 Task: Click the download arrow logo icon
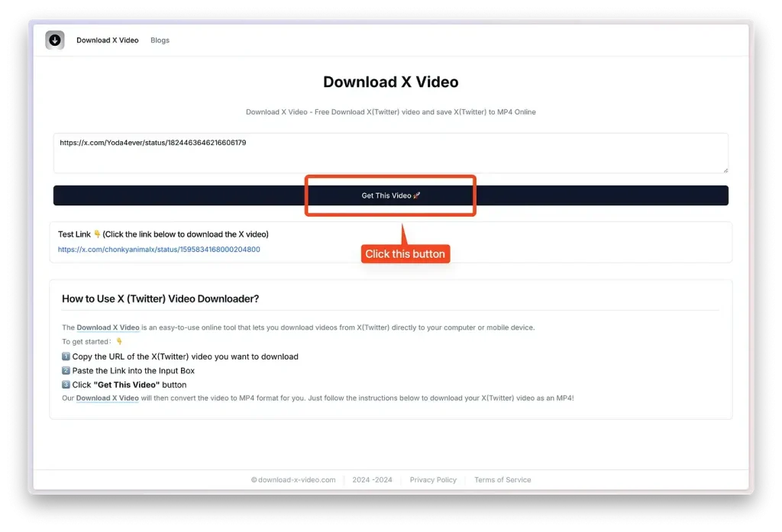click(x=55, y=40)
